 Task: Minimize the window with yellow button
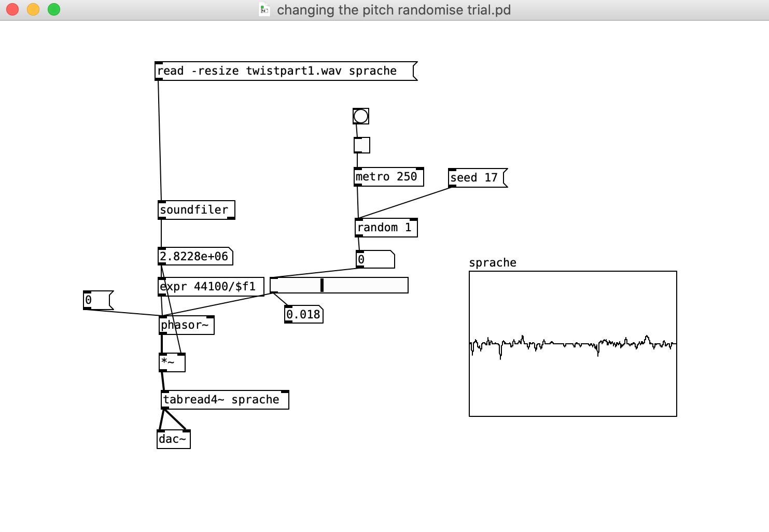coord(33,9)
